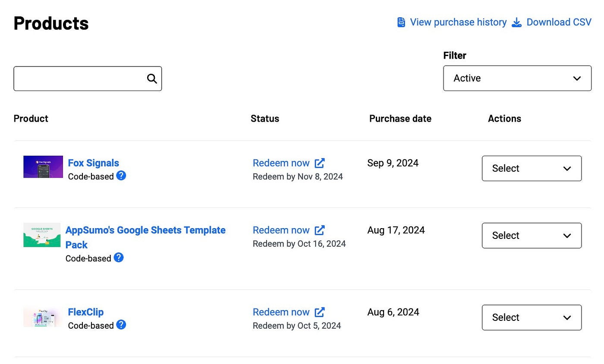Screen dimensions: 604x364
Task: Click external link icon for FlexClip redeem
Action: 320,312
